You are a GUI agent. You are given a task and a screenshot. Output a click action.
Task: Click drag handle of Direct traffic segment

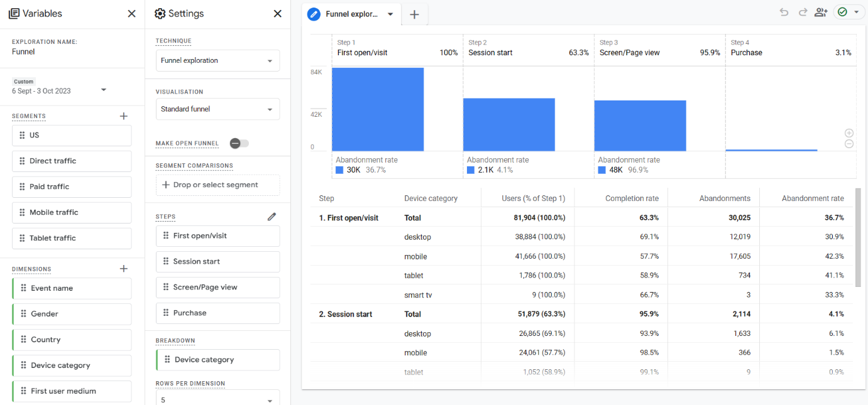tap(22, 161)
